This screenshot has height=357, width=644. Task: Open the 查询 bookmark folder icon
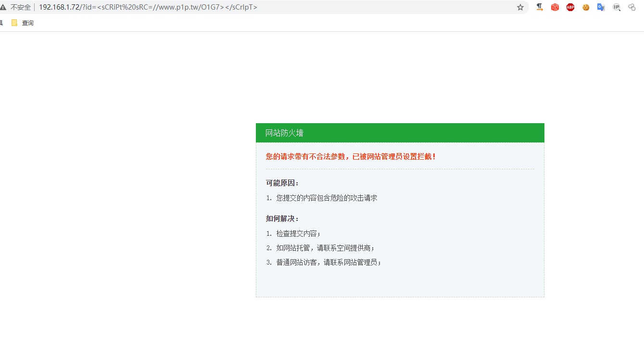[x=14, y=23]
